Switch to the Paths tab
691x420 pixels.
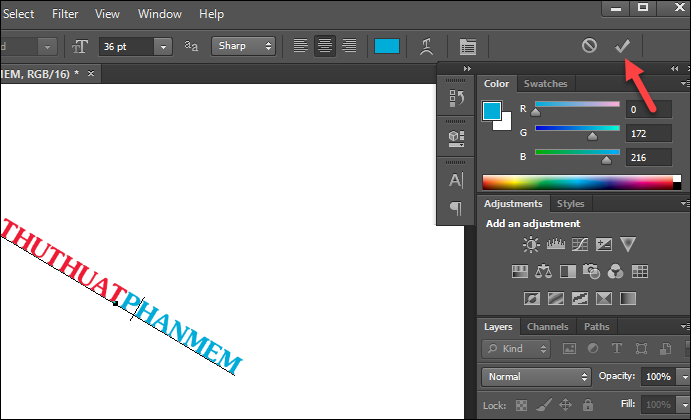pos(596,327)
